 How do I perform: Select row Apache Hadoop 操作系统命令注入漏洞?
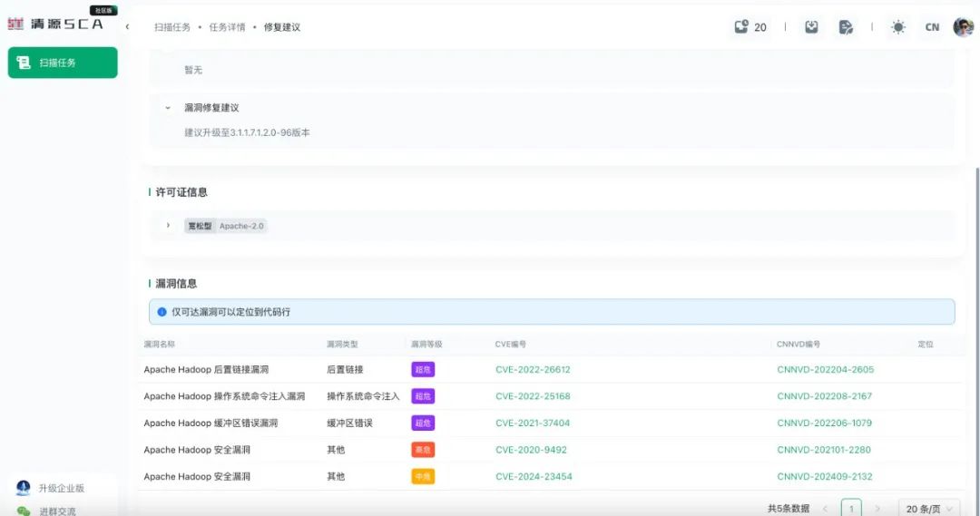click(x=550, y=396)
